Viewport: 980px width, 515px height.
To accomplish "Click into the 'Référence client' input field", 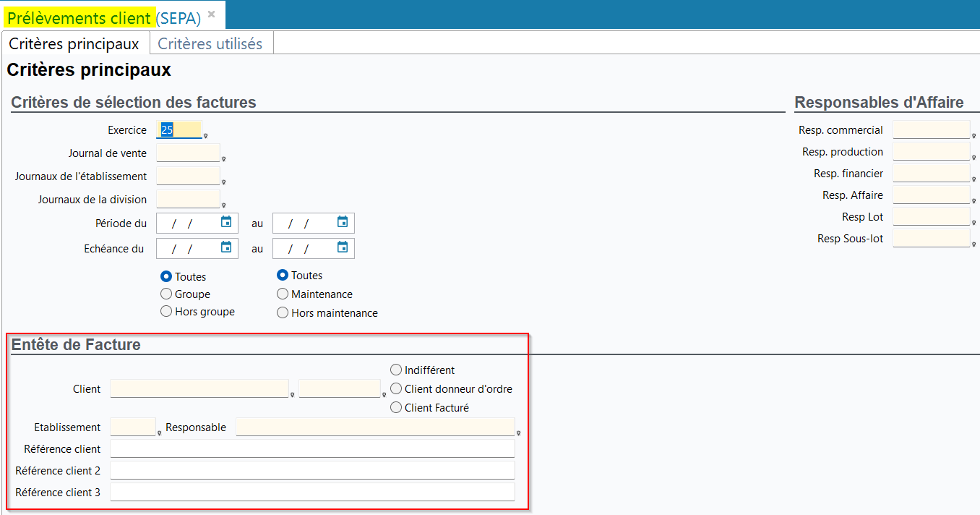I will tap(312, 449).
